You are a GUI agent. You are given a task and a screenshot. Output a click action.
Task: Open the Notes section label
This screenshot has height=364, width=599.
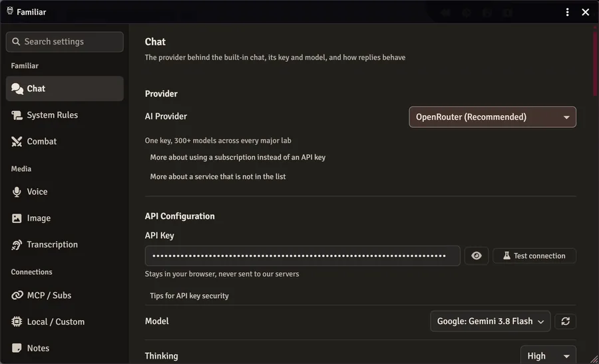point(38,348)
